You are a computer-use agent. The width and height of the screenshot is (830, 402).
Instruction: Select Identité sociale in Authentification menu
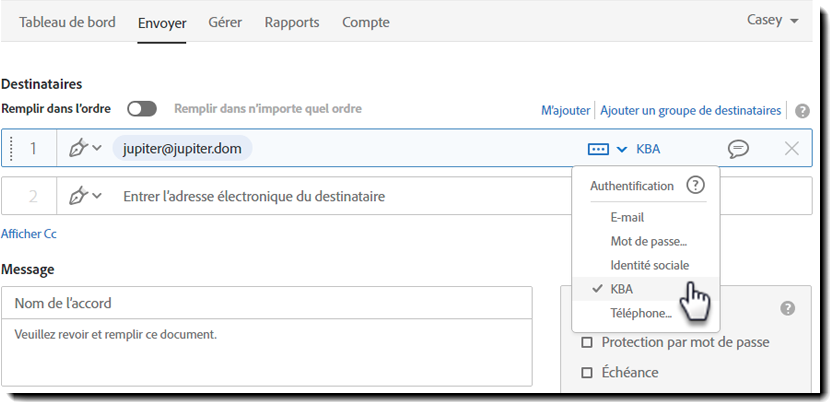(x=649, y=265)
